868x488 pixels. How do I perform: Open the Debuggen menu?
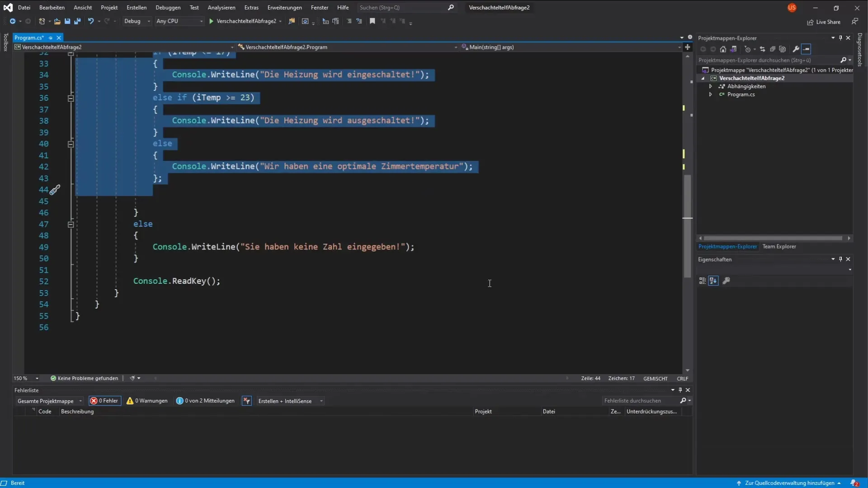click(168, 8)
